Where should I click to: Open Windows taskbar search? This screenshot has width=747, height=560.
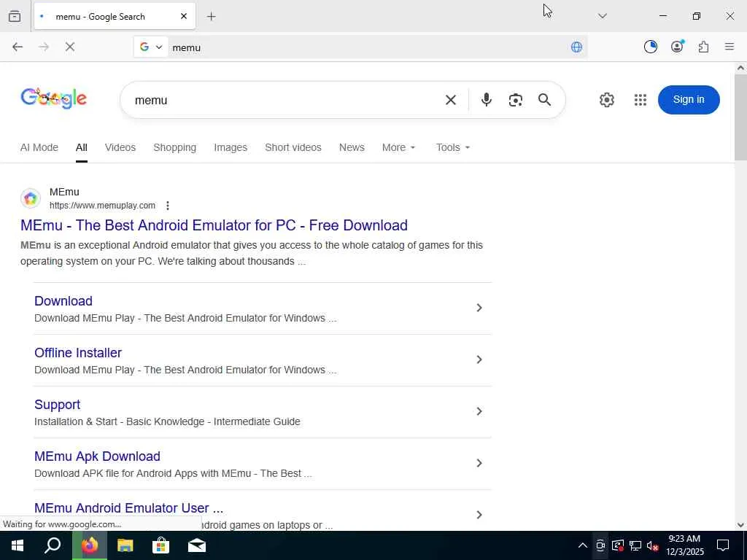click(53, 545)
